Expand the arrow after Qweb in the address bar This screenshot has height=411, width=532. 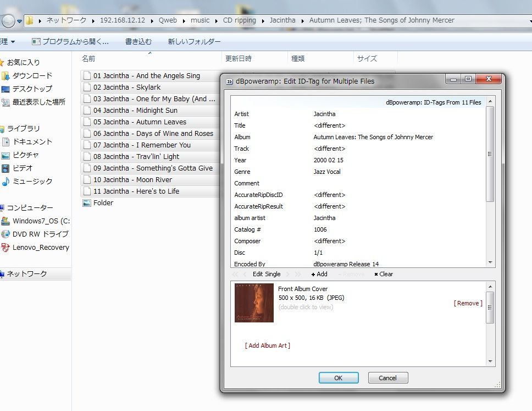click(184, 21)
